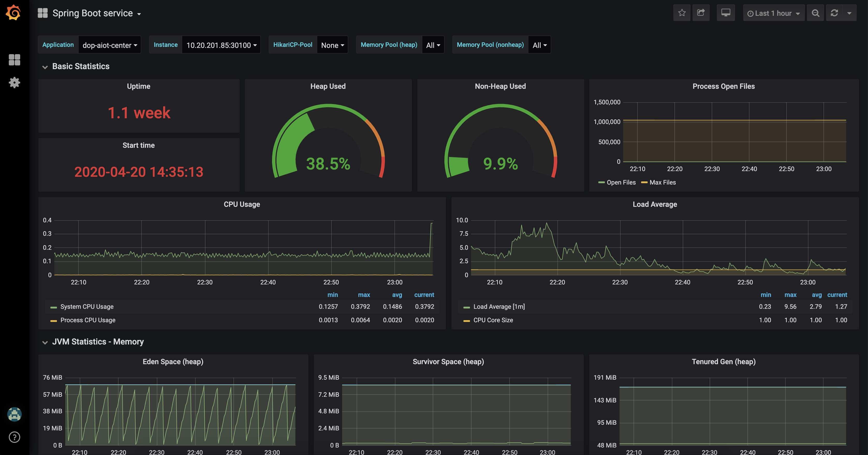Toggle Max Files series in legend
868x455 pixels.
(663, 182)
